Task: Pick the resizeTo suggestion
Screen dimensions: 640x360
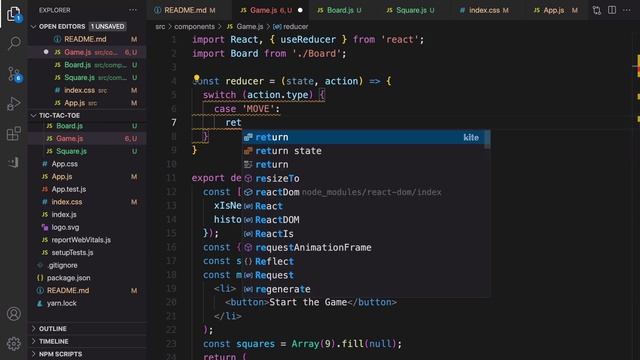Action: point(363,178)
